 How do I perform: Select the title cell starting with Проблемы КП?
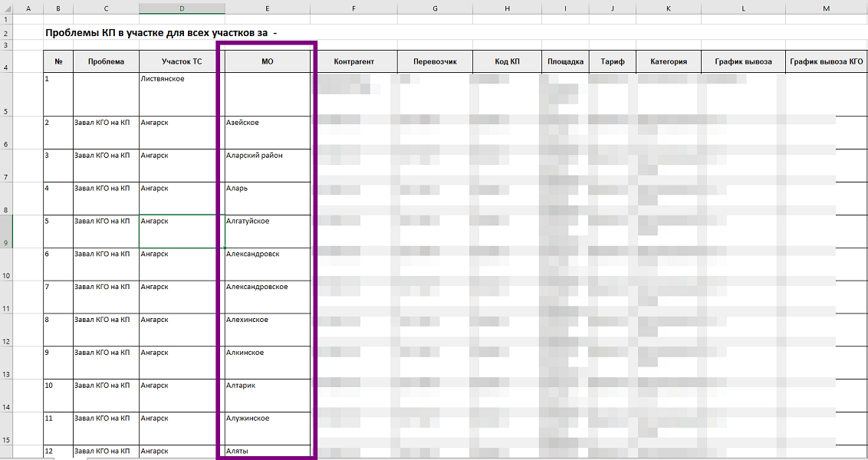pos(161,34)
